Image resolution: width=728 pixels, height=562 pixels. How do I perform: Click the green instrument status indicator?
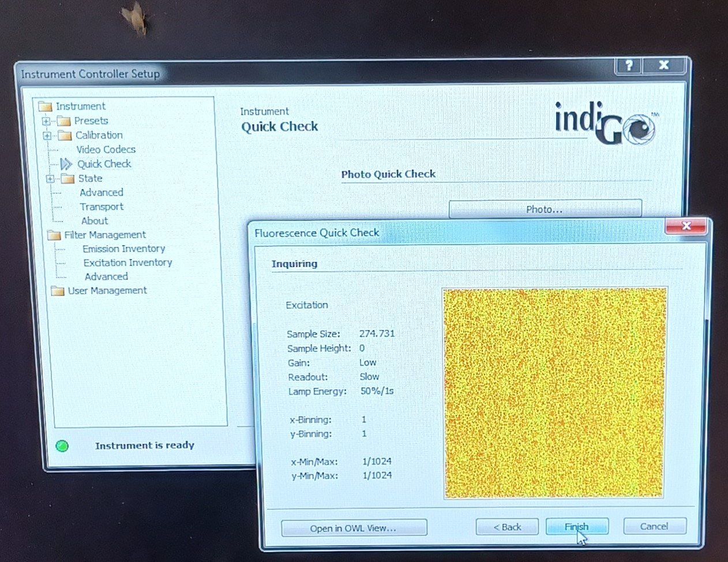62,446
